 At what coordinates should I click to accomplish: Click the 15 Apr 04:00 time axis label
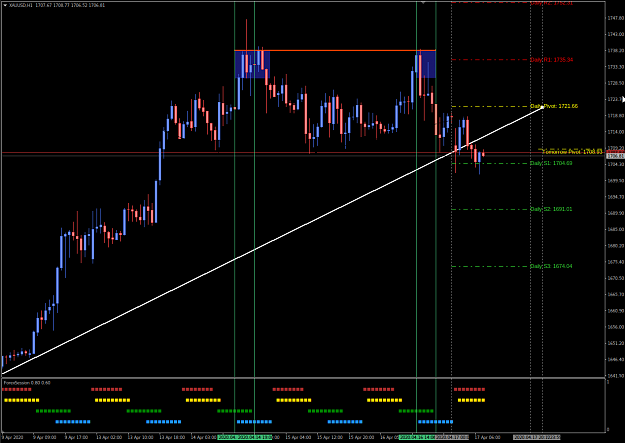click(298, 437)
